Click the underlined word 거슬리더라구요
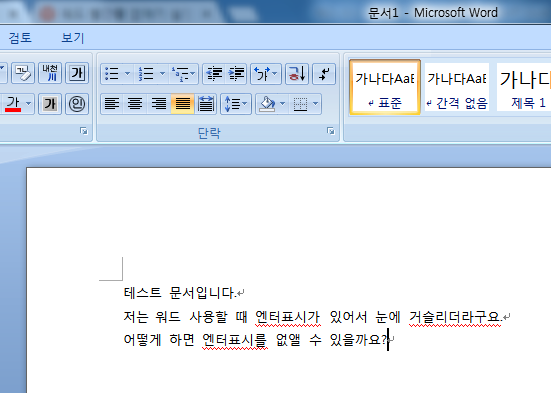Image resolution: width=551 pixels, height=393 pixels. [456, 317]
